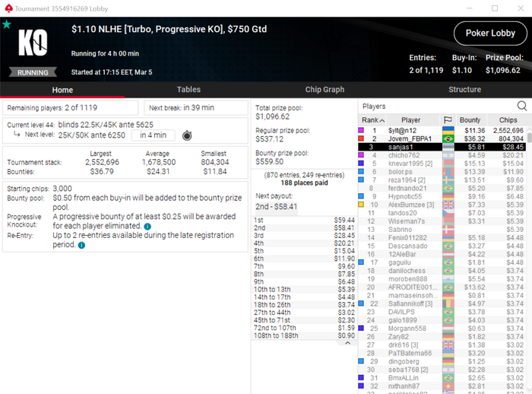The height and width of the screenshot is (394, 532).
Task: Switch to the Tables tab
Action: pyautogui.click(x=188, y=89)
